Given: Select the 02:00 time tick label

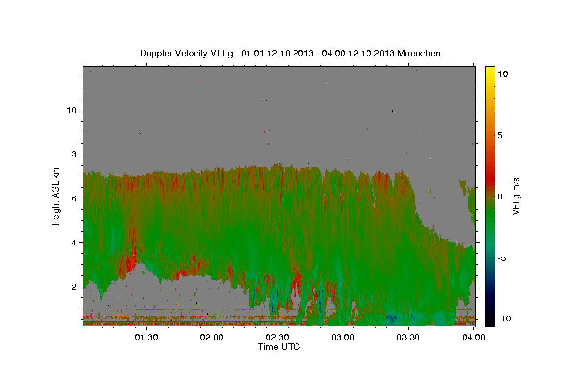Looking at the screenshot, I should [212, 337].
